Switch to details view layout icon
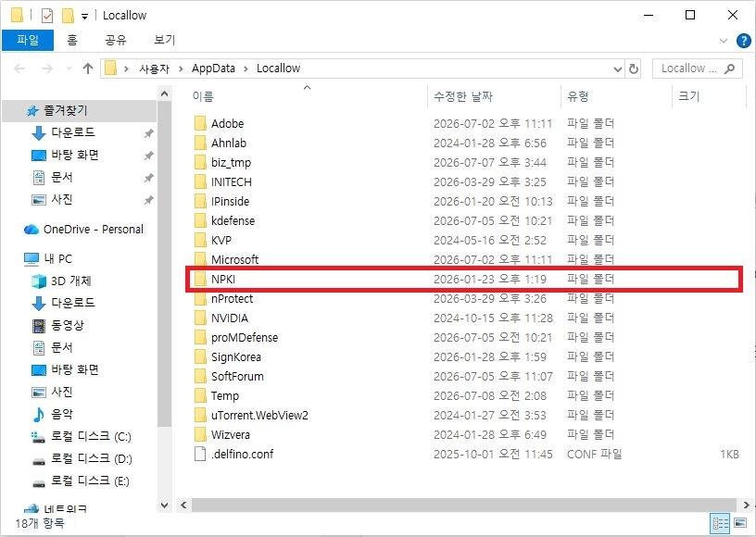This screenshot has height=537, width=756. [721, 523]
